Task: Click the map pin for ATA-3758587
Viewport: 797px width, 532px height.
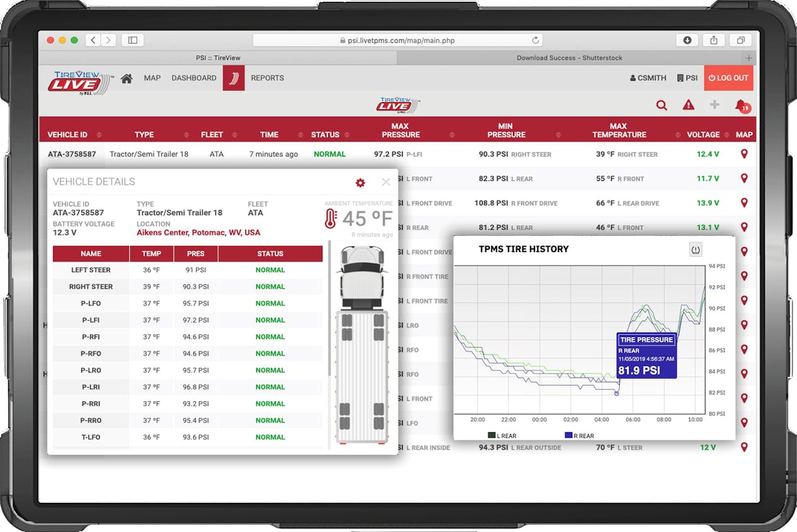Action: 744,153
